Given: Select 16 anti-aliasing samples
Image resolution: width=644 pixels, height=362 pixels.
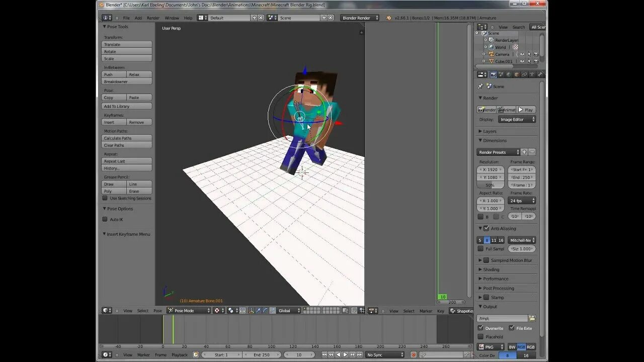Looking at the screenshot, I should point(501,240).
